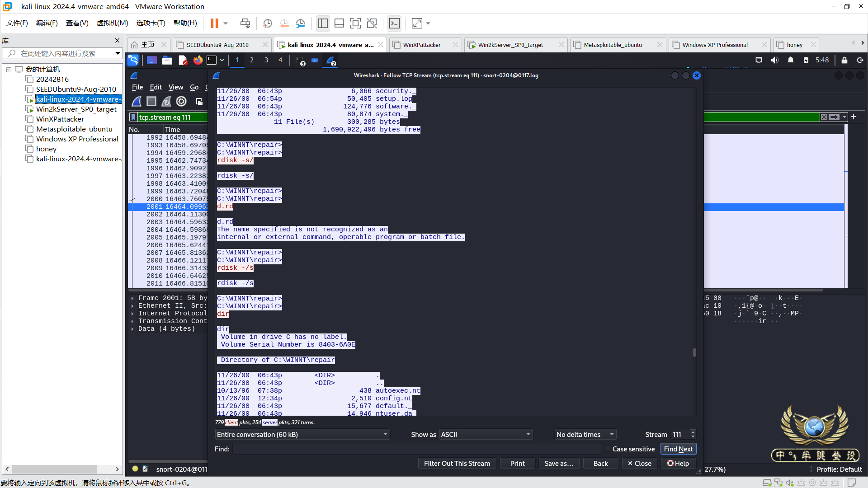Open the 虚拟机(M) menu
Screen dimensions: 868x488
tap(112, 23)
